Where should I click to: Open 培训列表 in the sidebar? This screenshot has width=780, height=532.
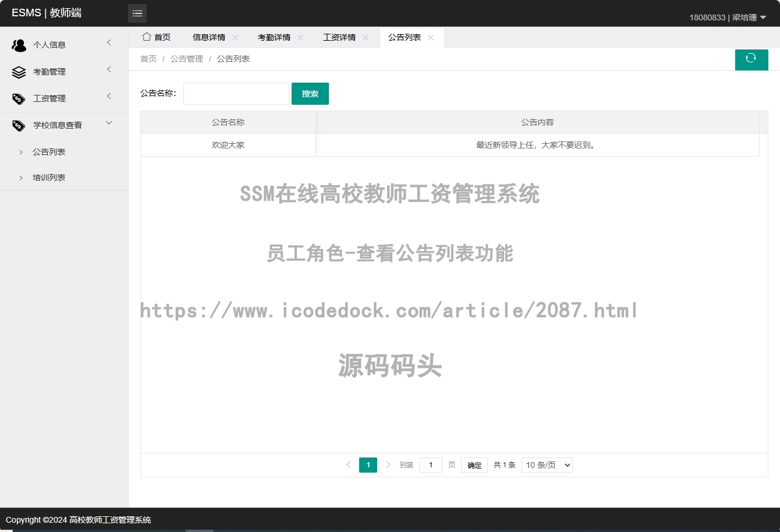click(x=64, y=178)
